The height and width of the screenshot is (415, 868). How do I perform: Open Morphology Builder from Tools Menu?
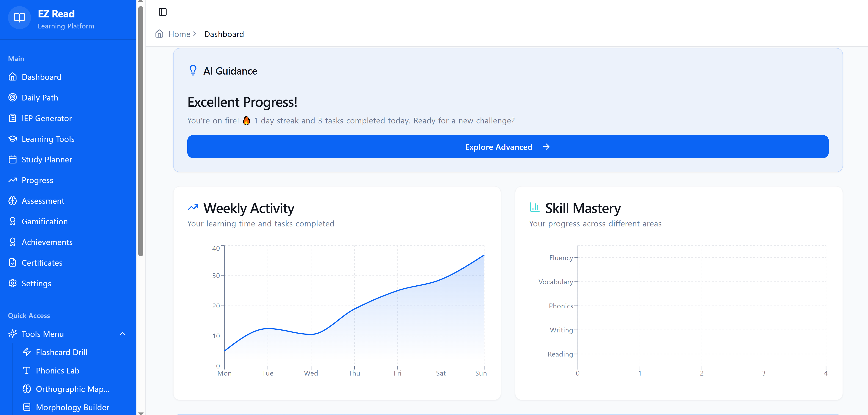[x=72, y=407]
